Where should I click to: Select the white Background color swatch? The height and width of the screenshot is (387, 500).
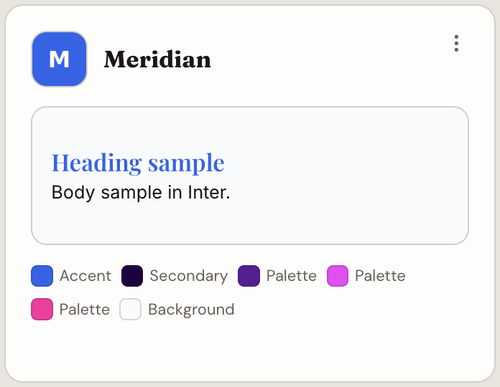(x=130, y=309)
